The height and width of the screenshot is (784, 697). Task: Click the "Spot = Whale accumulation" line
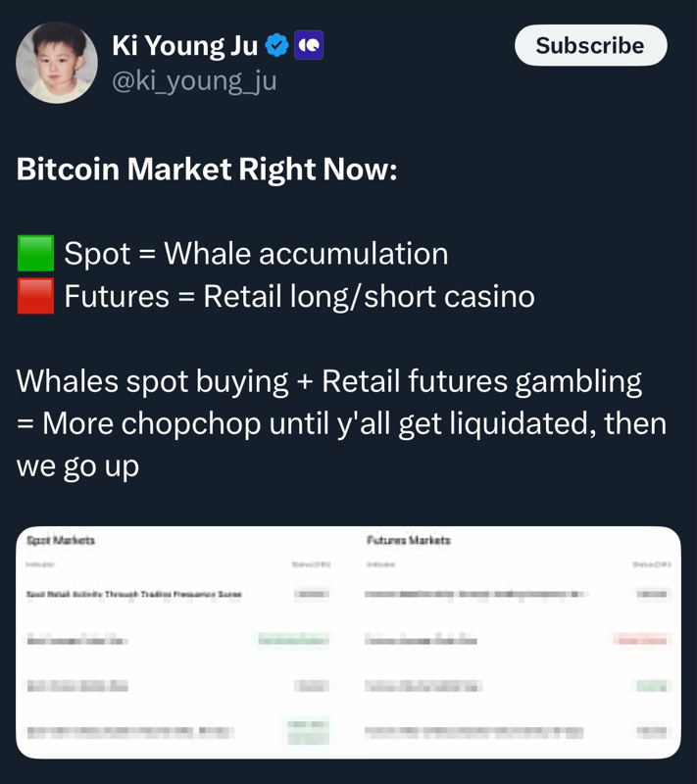256,254
